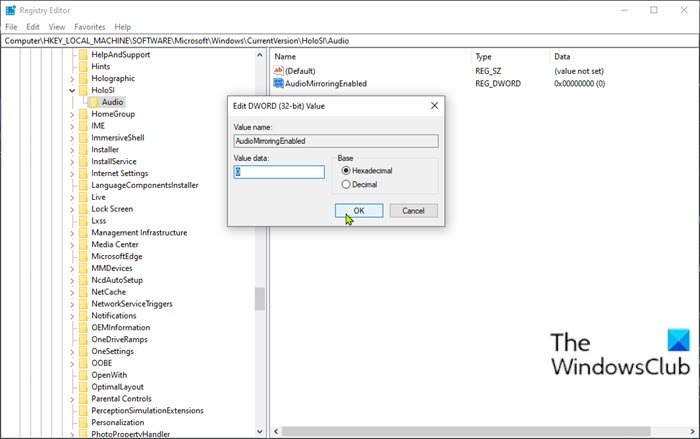The width and height of the screenshot is (700, 439).
Task: Open the File menu
Action: point(11,27)
